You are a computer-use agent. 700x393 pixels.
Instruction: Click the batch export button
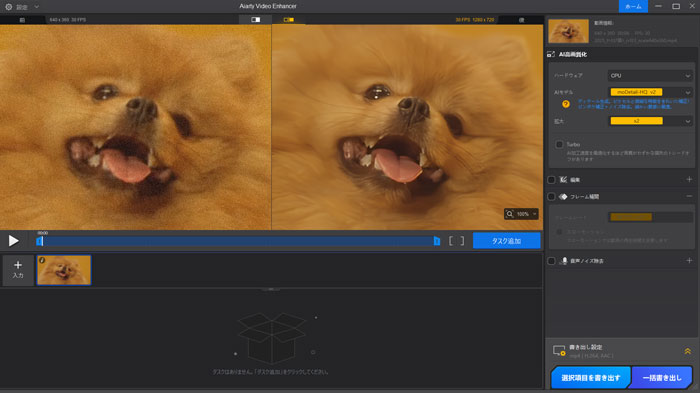[x=662, y=378]
